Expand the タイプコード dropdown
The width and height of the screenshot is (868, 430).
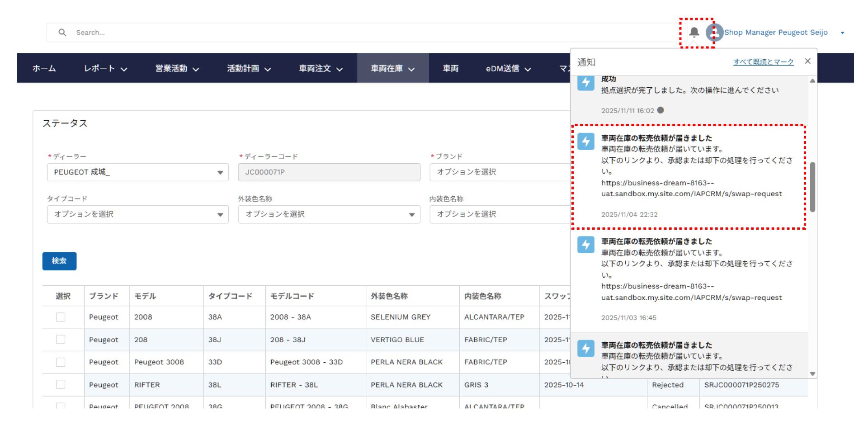tap(137, 214)
